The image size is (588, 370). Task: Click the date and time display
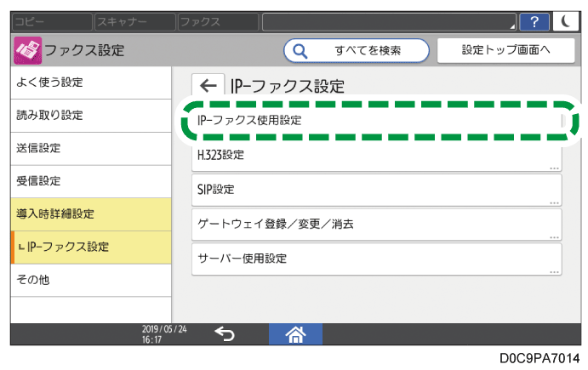164,334
